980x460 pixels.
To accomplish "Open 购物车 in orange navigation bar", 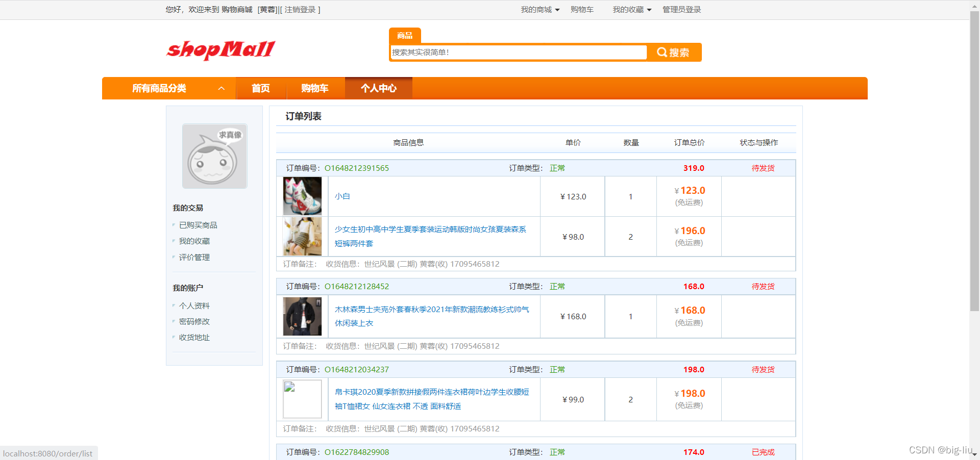I will click(315, 88).
